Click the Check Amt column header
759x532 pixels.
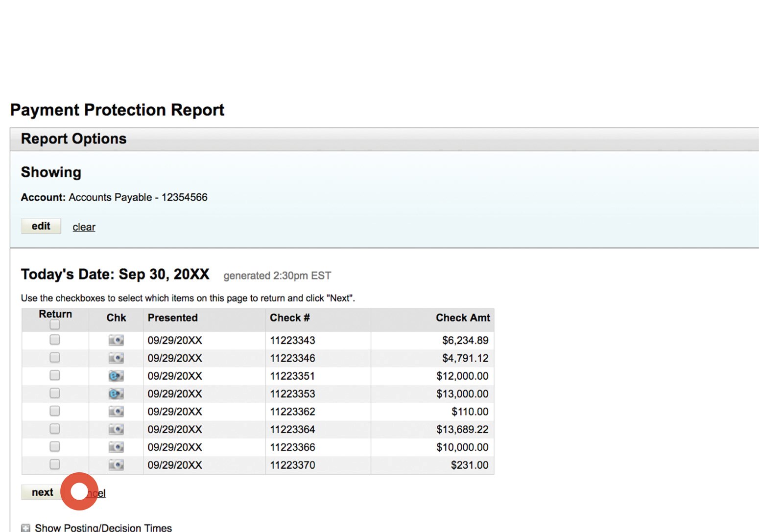coord(463,318)
